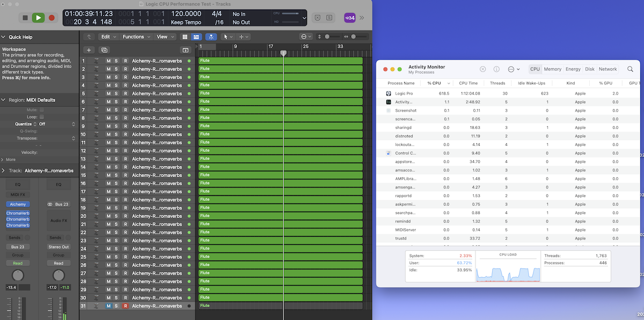Image resolution: width=644 pixels, height=320 pixels.
Task: Enable the region Mute checkbox
Action: [x=42, y=110]
